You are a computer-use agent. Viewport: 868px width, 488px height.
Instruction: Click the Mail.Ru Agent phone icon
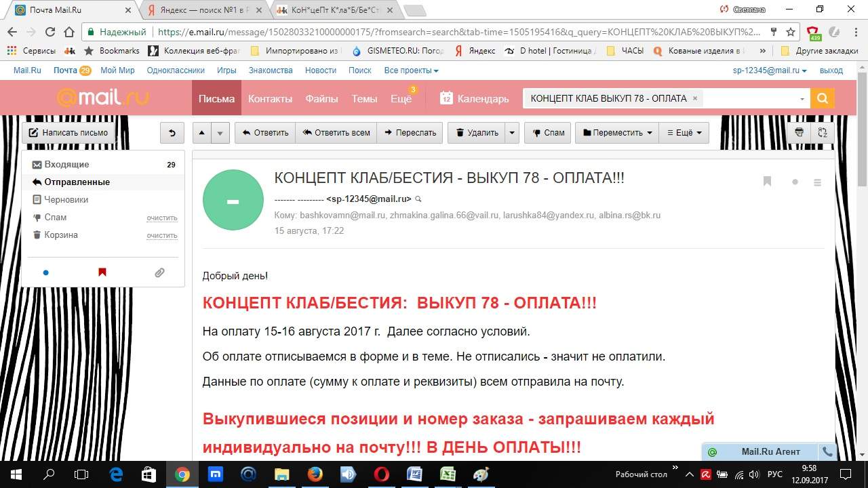pos(827,451)
